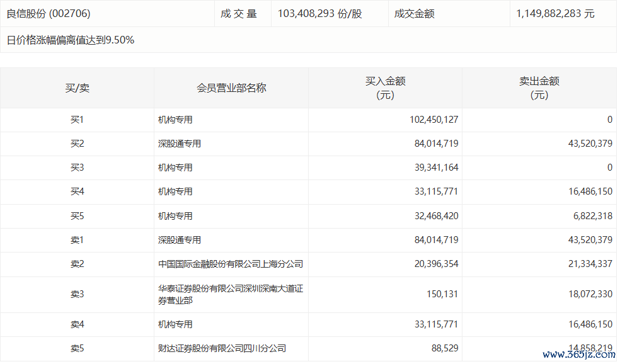Click sell amount 16,486,150 in 买4 row
The width and height of the screenshot is (620, 364).
coord(590,191)
